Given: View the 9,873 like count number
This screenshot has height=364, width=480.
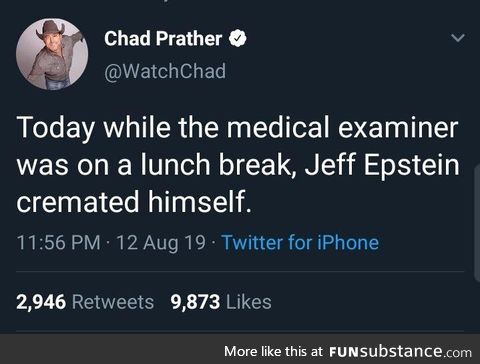Looking at the screenshot, I should click(x=195, y=302).
